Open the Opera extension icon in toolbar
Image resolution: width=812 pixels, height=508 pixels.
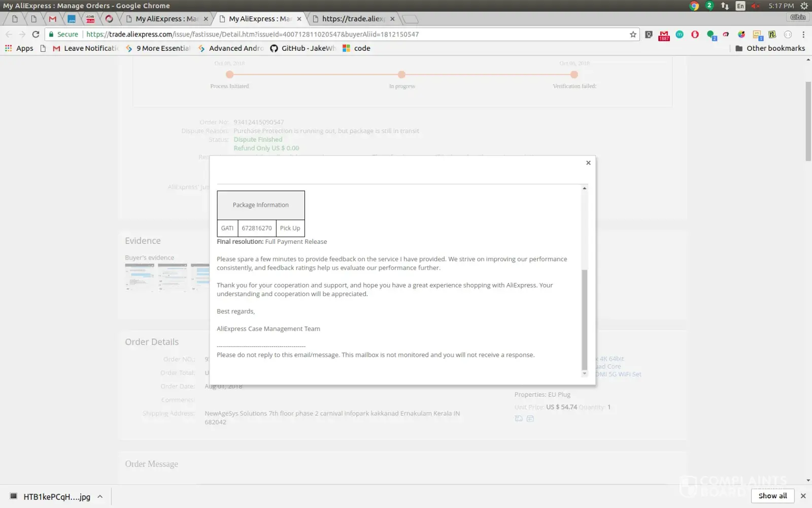pos(695,35)
